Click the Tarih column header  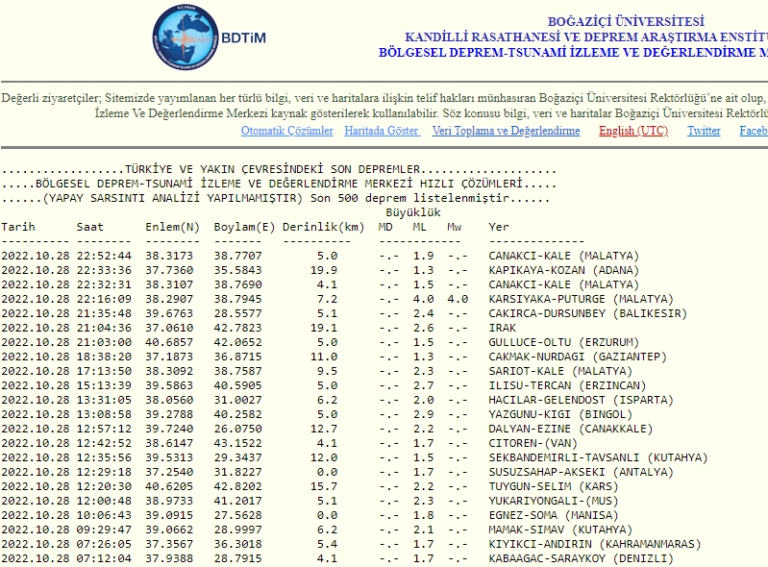point(18,227)
